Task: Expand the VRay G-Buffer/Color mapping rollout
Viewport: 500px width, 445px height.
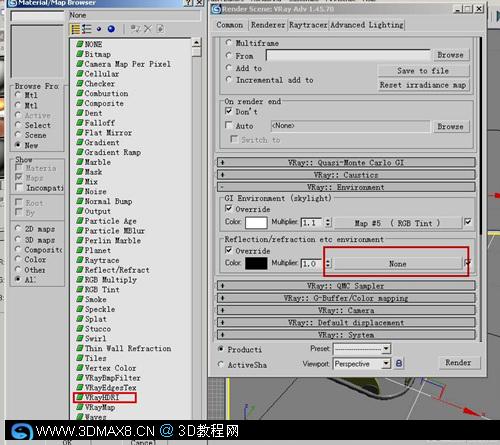Action: click(346, 298)
